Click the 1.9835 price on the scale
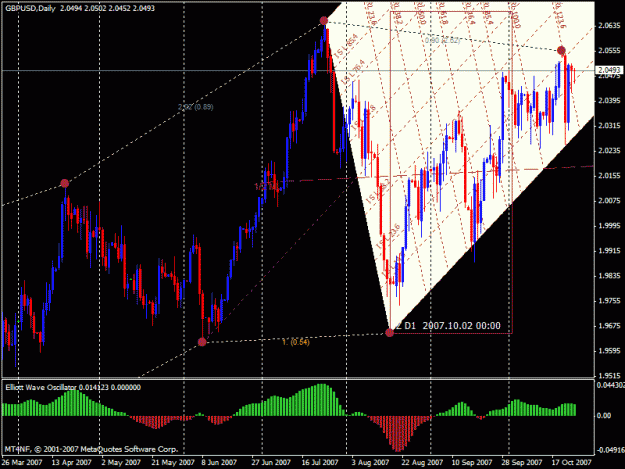This screenshot has height=469, width=625. [x=609, y=276]
